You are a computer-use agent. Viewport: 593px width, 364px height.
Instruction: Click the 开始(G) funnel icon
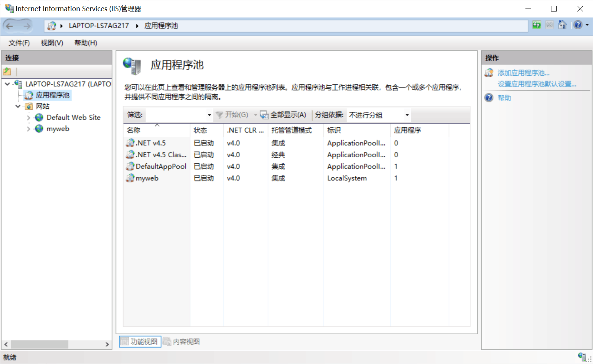coord(219,115)
